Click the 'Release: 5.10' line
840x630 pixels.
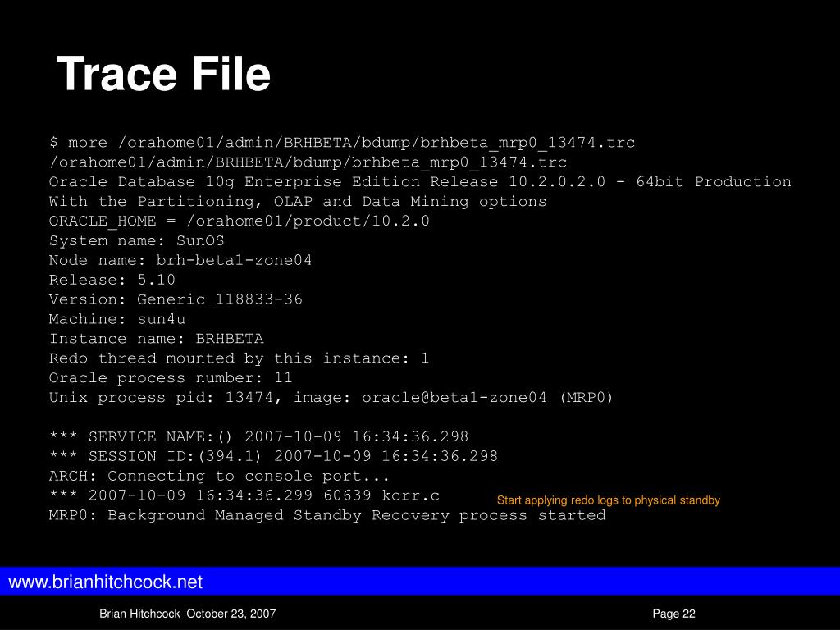[112, 280]
